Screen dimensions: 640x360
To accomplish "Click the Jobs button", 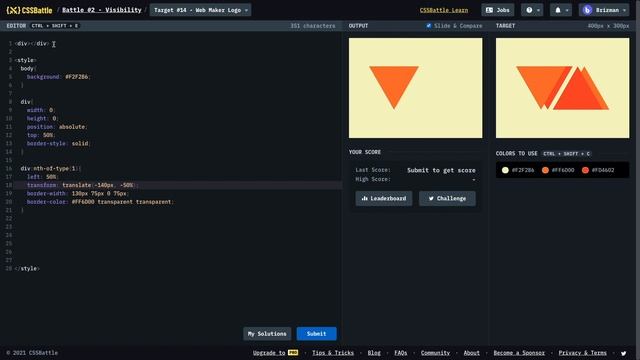I will click(498, 10).
